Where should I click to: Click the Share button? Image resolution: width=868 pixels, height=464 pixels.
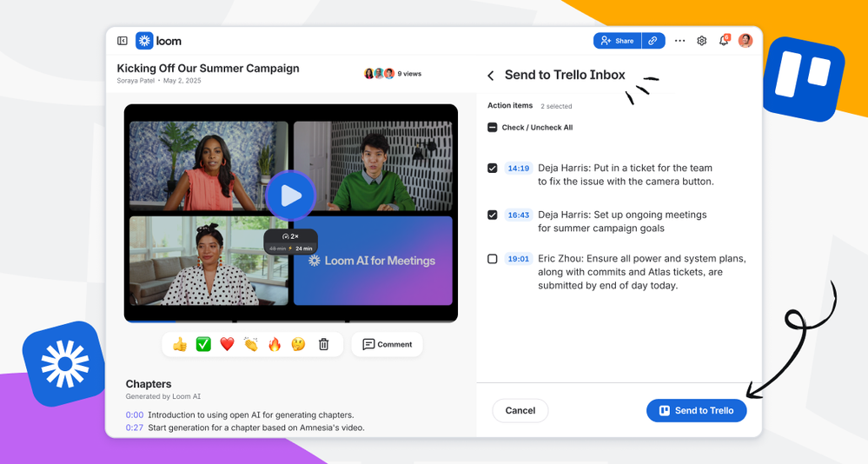point(617,41)
